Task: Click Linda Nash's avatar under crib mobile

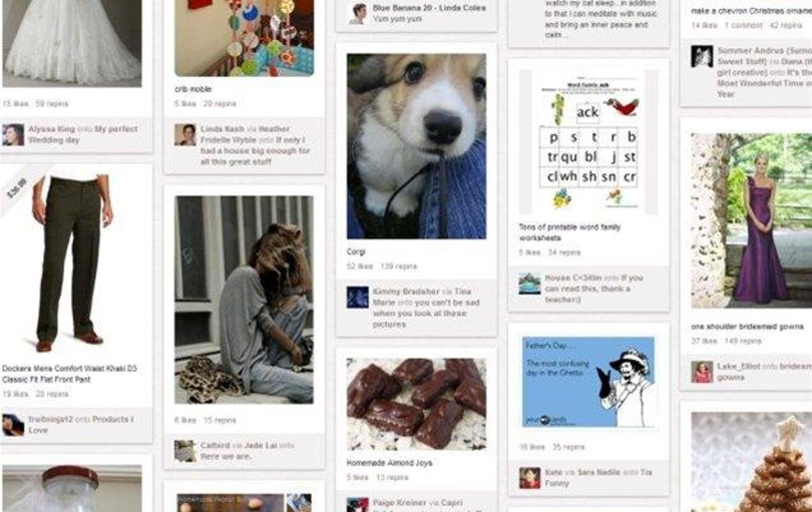Action: coord(185,135)
